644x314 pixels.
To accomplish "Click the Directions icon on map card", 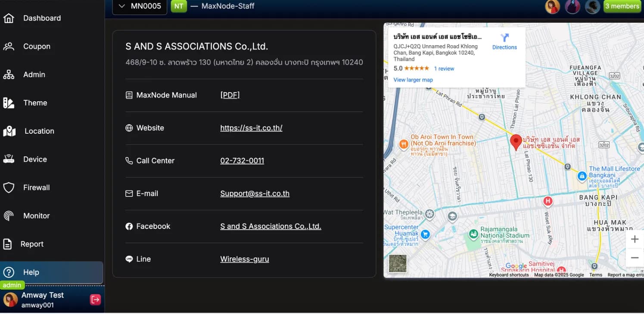I will [504, 38].
